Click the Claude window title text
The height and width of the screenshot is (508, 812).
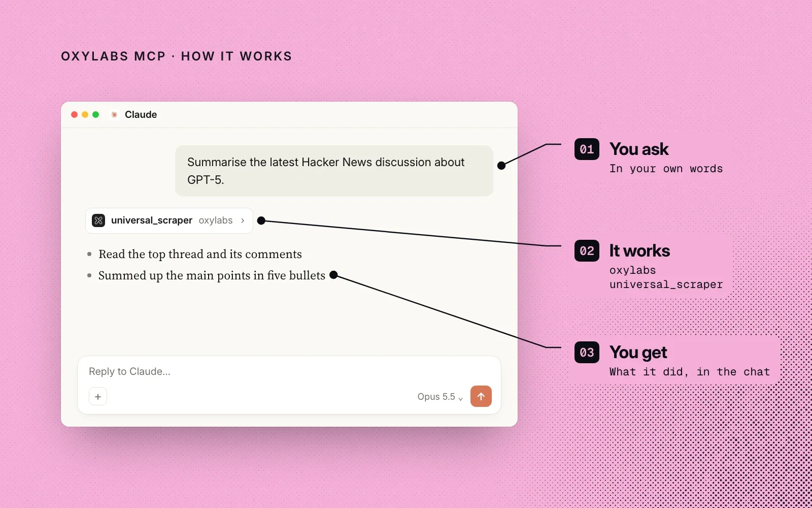click(141, 115)
